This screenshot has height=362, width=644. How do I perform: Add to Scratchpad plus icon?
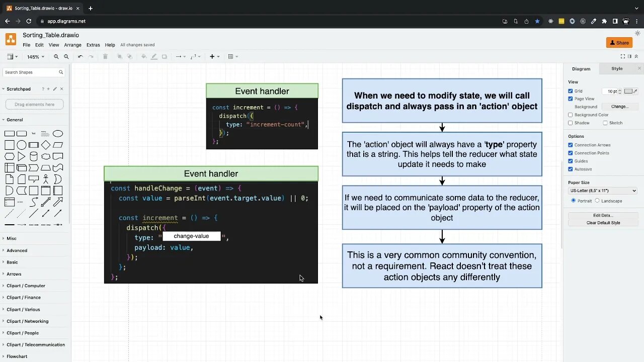pos(48,89)
